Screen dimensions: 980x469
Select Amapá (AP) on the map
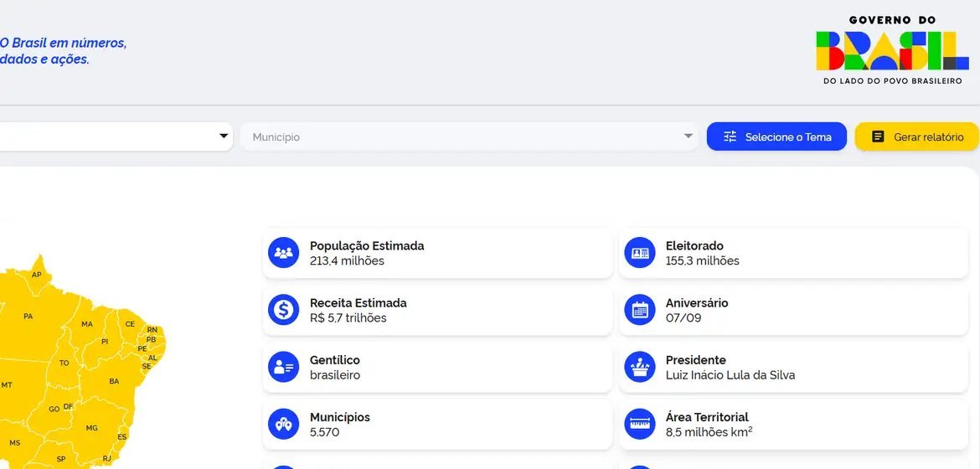pos(36,275)
